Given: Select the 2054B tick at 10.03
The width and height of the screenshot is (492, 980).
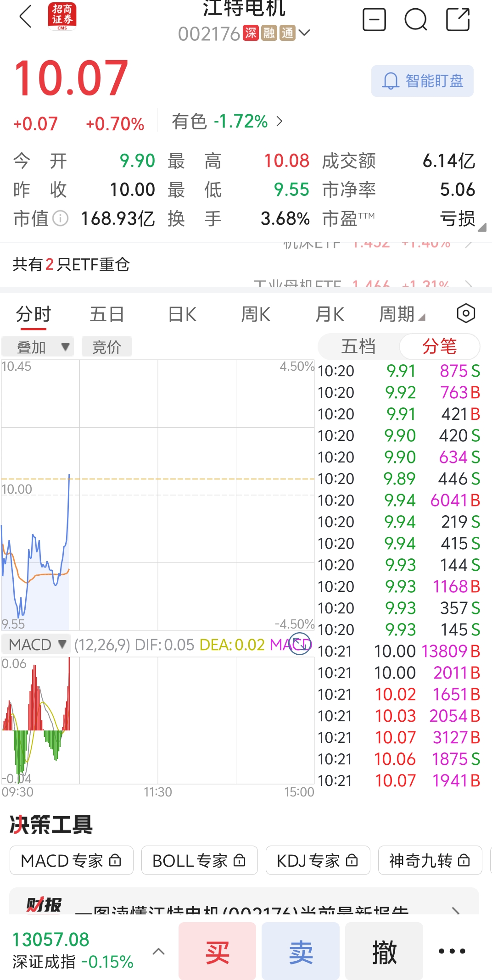Looking at the screenshot, I should [x=399, y=716].
